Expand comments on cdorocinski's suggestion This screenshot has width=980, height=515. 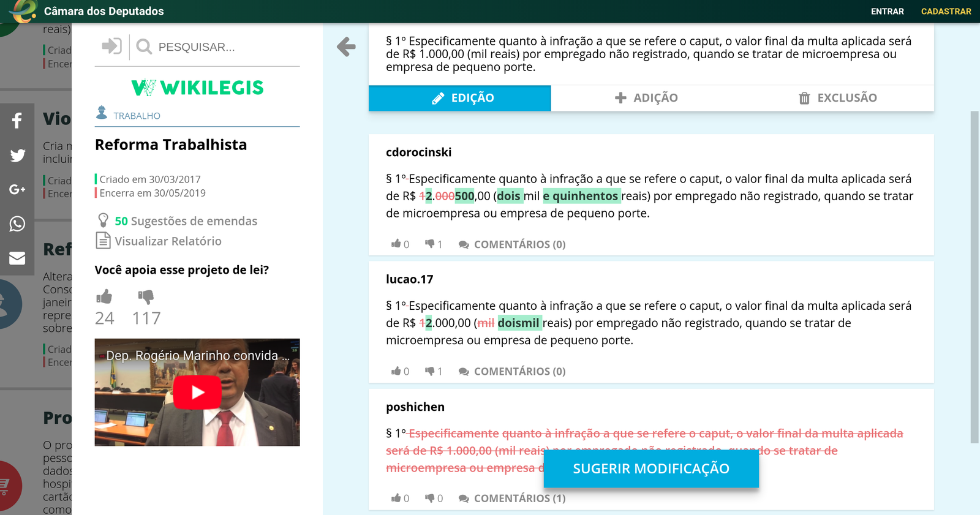(512, 244)
